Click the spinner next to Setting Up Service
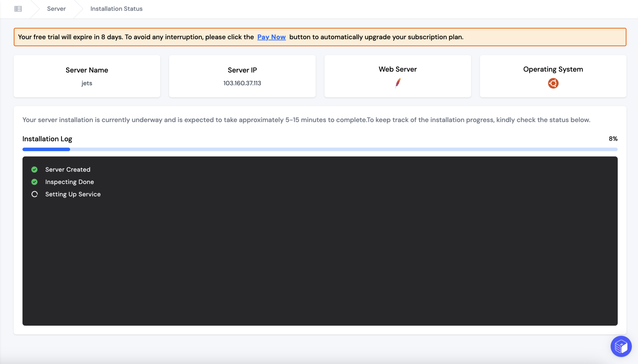Image resolution: width=638 pixels, height=364 pixels. [x=34, y=194]
